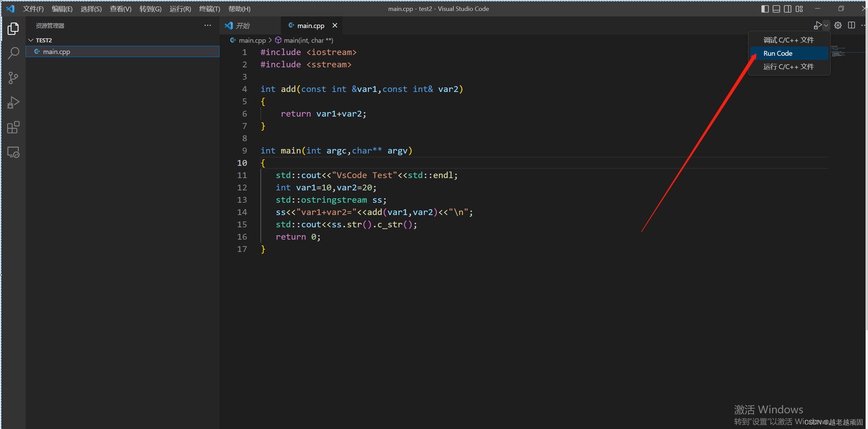
Task: Click the #include <sstream> line
Action: (306, 65)
